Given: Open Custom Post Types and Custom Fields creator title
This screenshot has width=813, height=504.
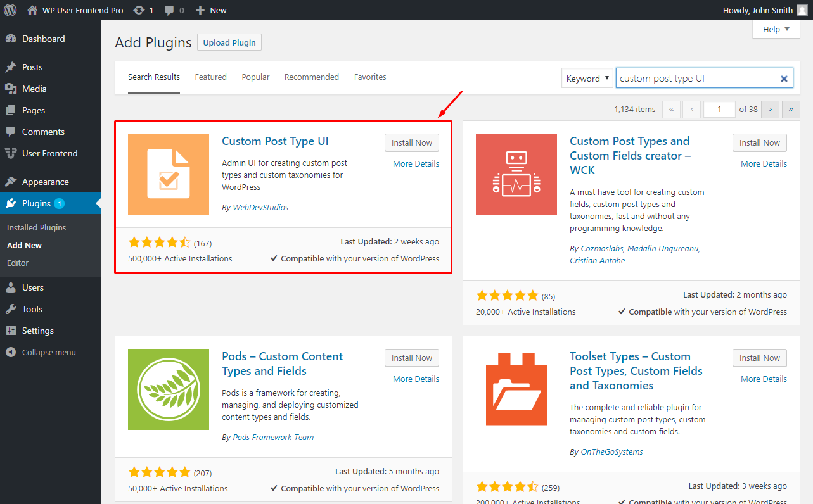Looking at the screenshot, I should coord(631,156).
